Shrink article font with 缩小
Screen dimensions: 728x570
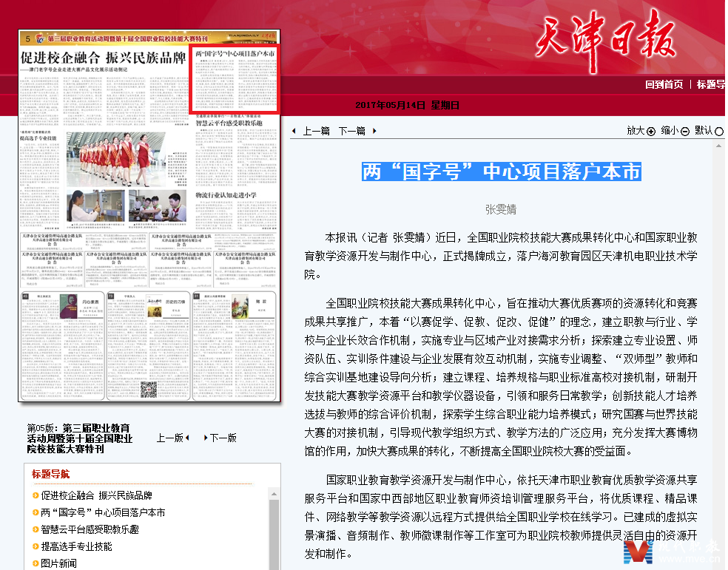(670, 131)
